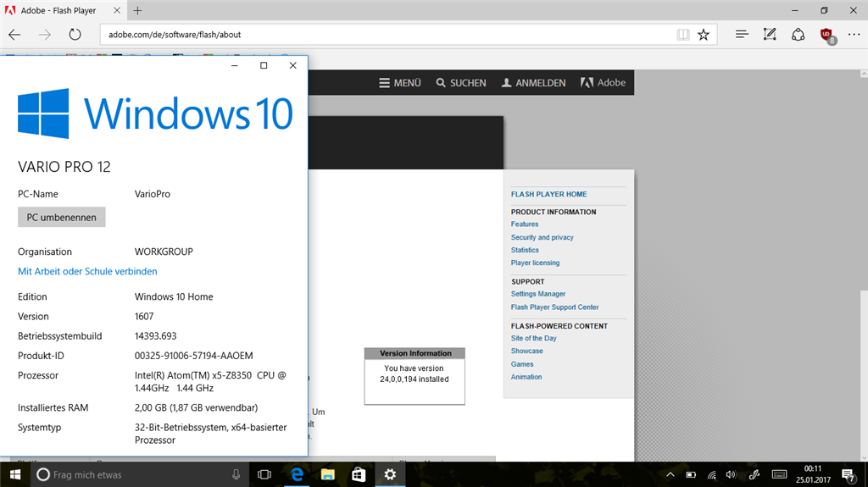Screen dimensions: 868x487
Task: Close the settings About window
Action: [292, 65]
